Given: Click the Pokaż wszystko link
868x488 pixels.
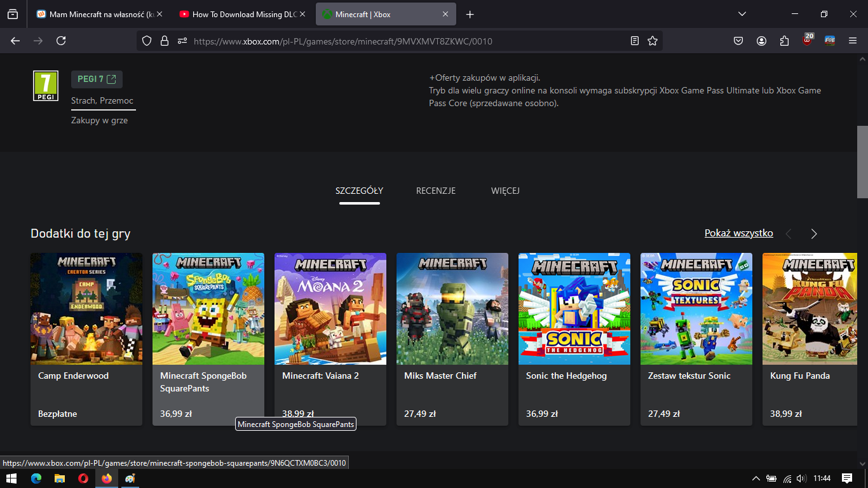Looking at the screenshot, I should (738, 233).
